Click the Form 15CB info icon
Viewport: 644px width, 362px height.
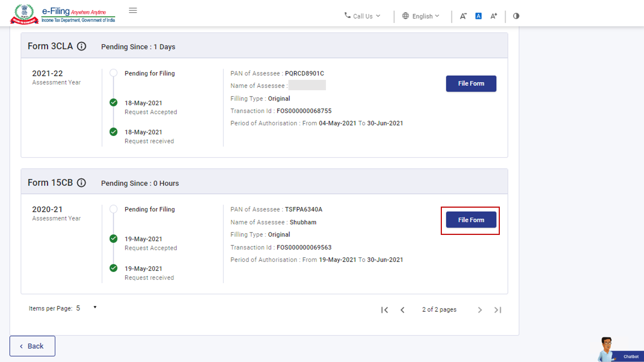click(82, 183)
